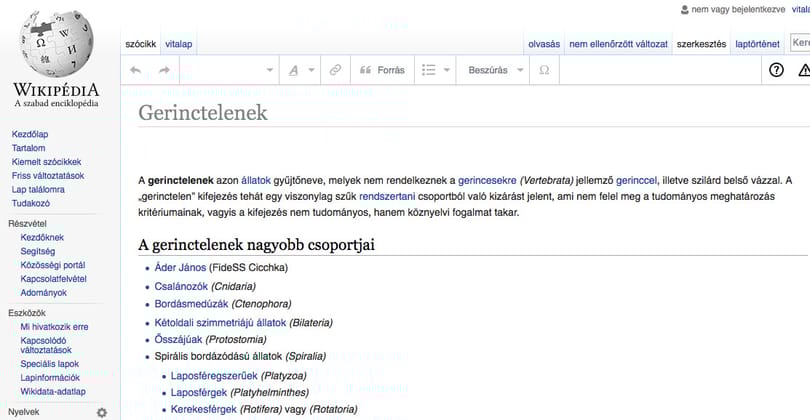Viewport: 810px width, 420px height.
Task: Open Kapcsolódó változtatások link
Action: tap(46, 345)
